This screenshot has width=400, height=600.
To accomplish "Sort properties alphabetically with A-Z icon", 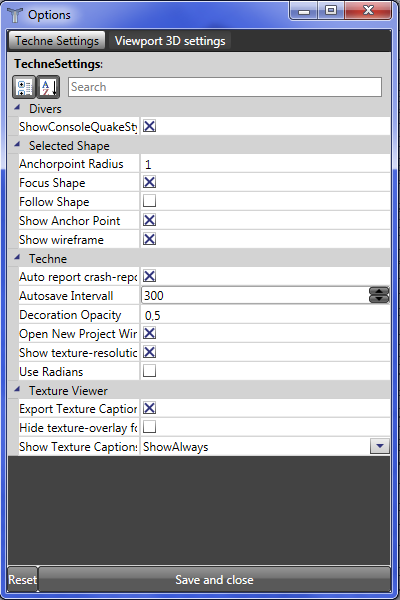I will coord(48,87).
